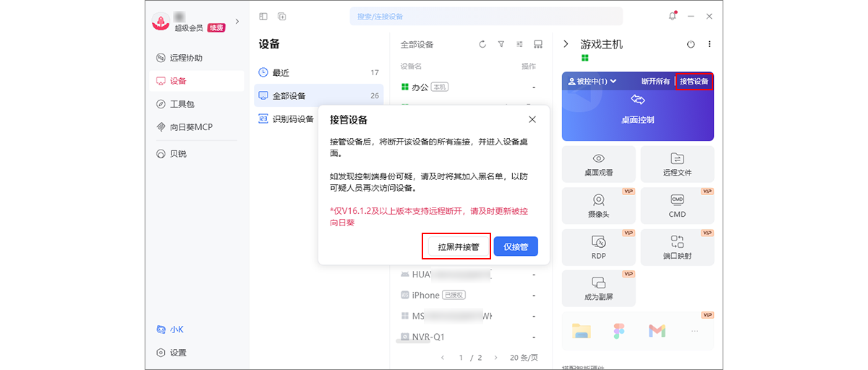Image resolution: width=868 pixels, height=370 pixels.
Task: Toggle the sidebar collapse icon
Action: point(263,16)
